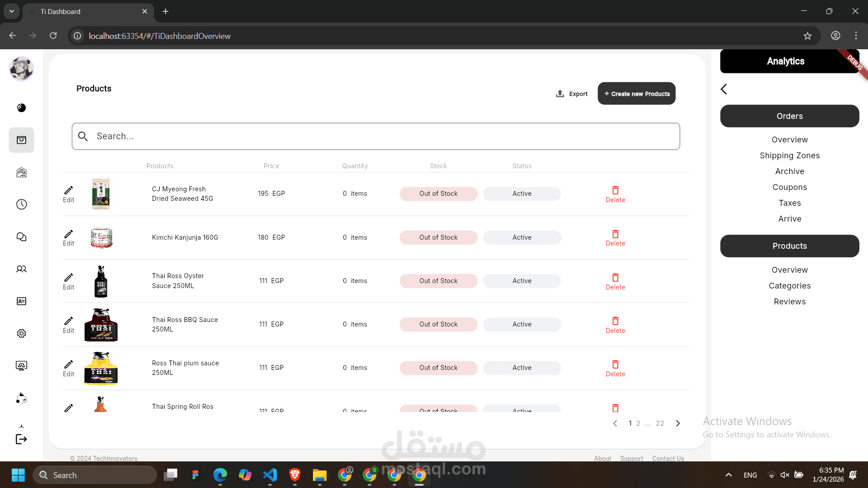Open Overview under the Products section

coord(789,270)
